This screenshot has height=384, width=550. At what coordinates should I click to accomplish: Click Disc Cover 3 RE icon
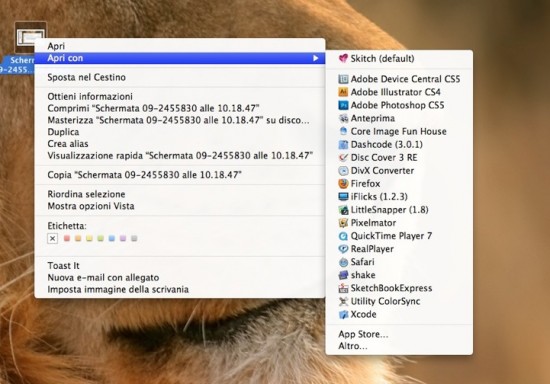coord(343,157)
